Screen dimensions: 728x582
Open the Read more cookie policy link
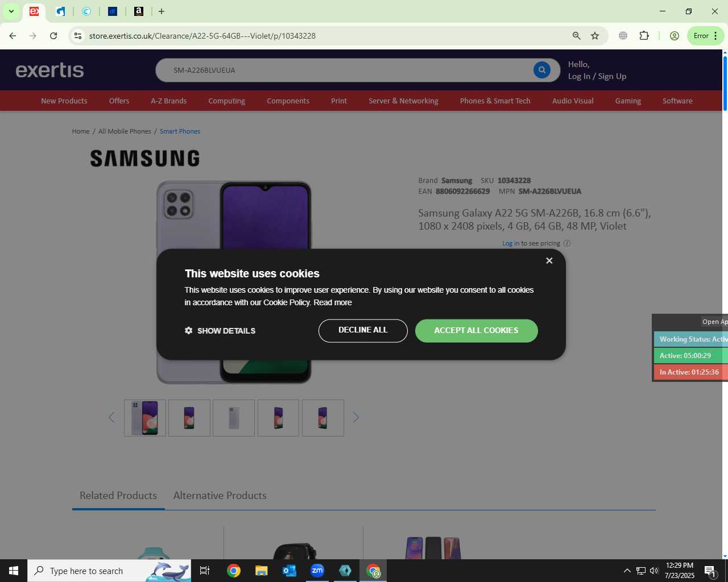333,302
